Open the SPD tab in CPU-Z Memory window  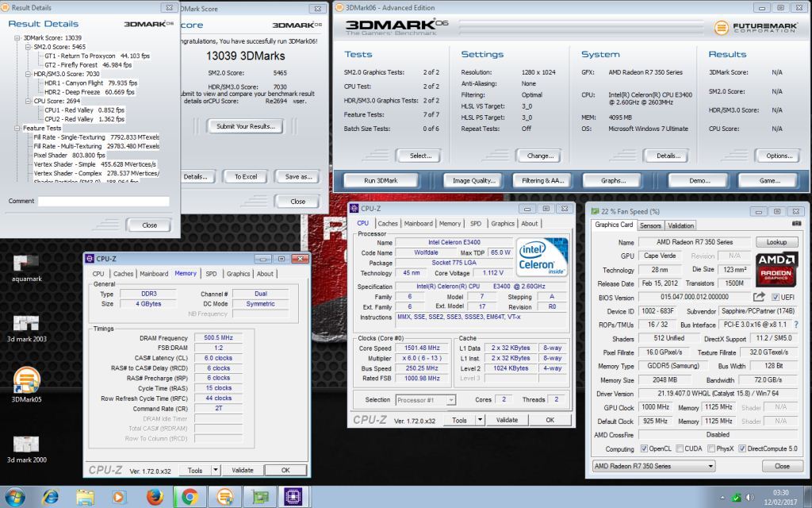point(211,274)
